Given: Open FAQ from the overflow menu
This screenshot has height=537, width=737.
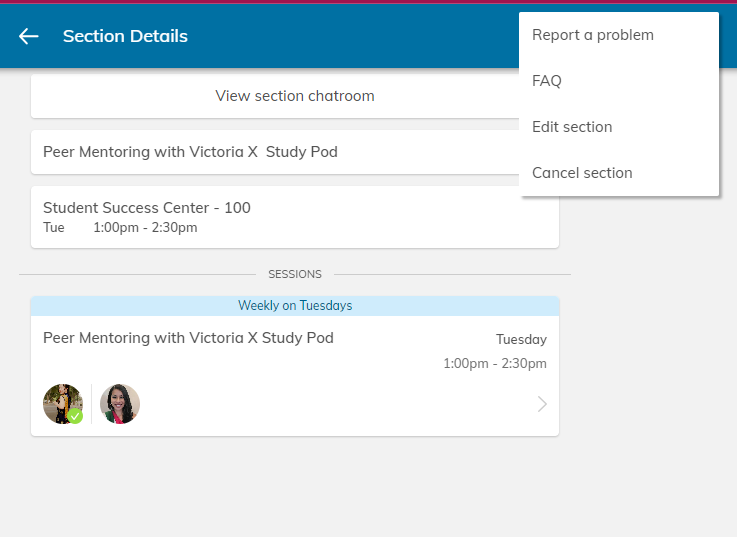Looking at the screenshot, I should (547, 81).
